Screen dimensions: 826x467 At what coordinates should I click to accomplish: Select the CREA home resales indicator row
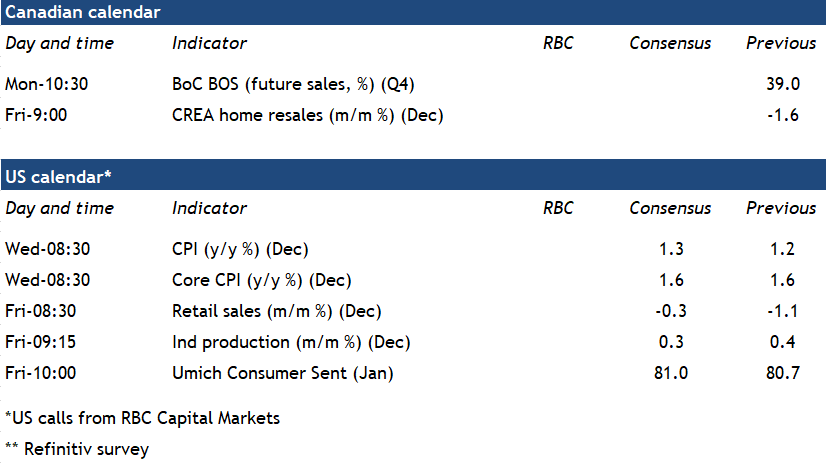click(x=307, y=115)
